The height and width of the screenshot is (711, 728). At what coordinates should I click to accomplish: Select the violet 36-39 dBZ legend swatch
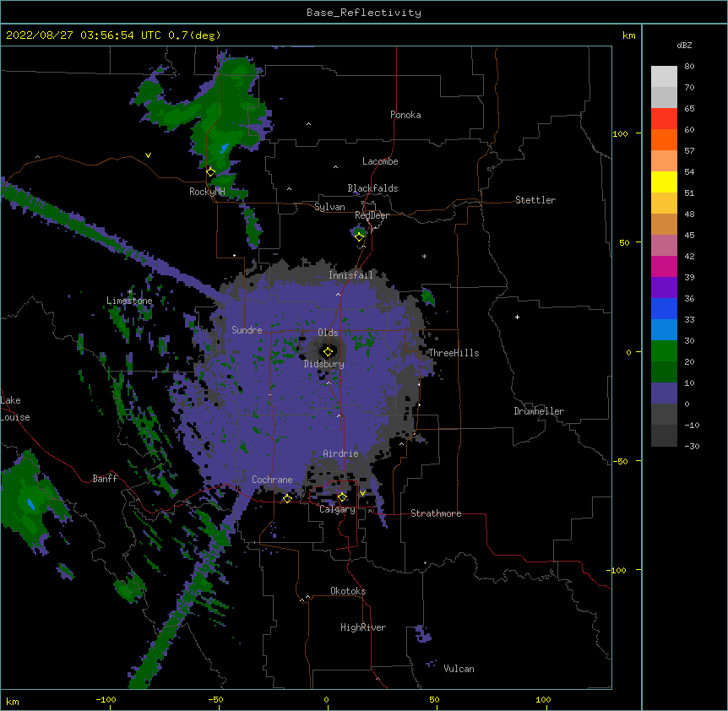click(x=664, y=288)
